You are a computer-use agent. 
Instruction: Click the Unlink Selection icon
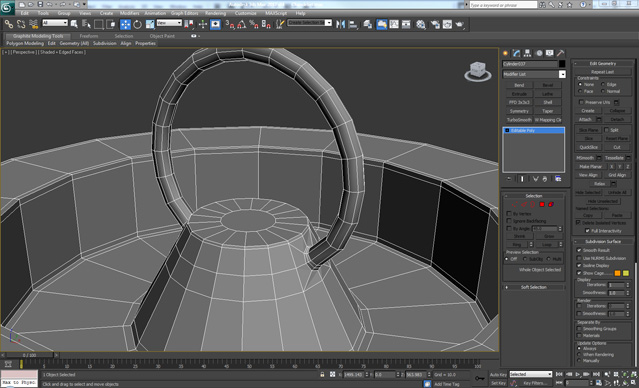click(21, 24)
